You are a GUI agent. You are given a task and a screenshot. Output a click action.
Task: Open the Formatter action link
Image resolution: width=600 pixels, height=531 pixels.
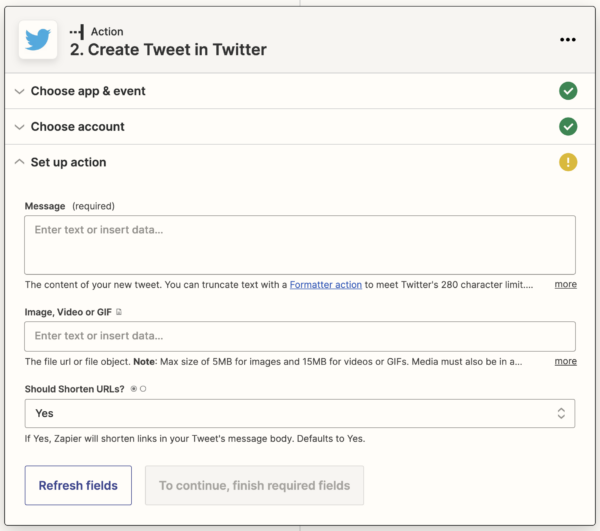326,285
